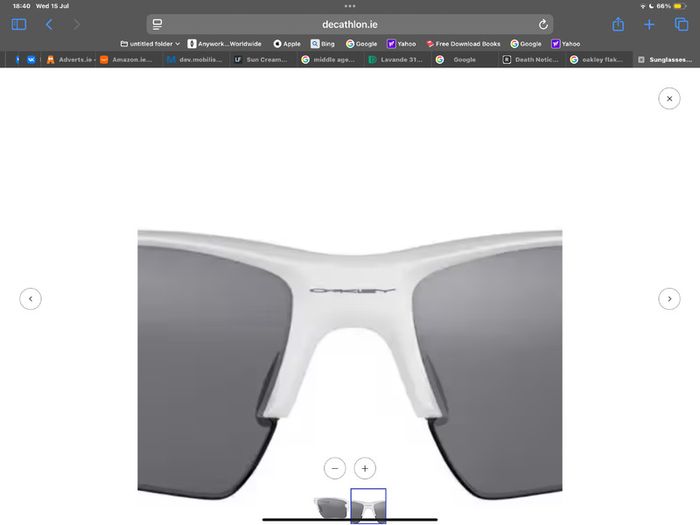Zoom in with the plus button
This screenshot has width=700, height=525.
coord(365,468)
